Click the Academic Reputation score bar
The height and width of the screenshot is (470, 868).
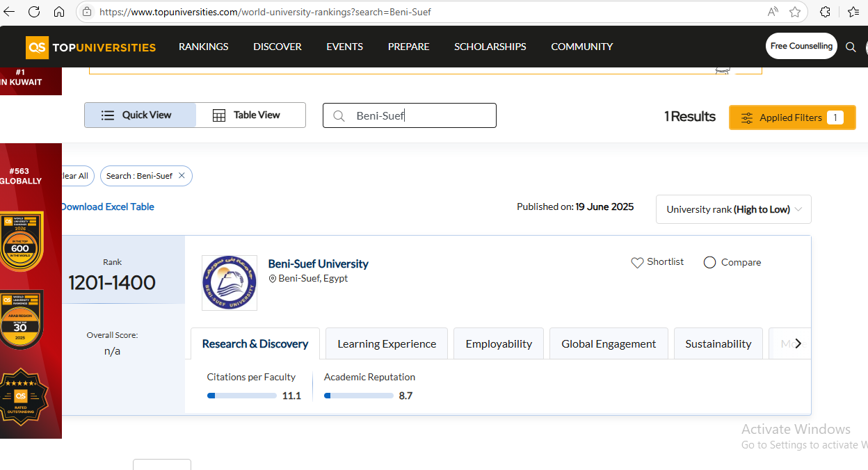(x=359, y=396)
